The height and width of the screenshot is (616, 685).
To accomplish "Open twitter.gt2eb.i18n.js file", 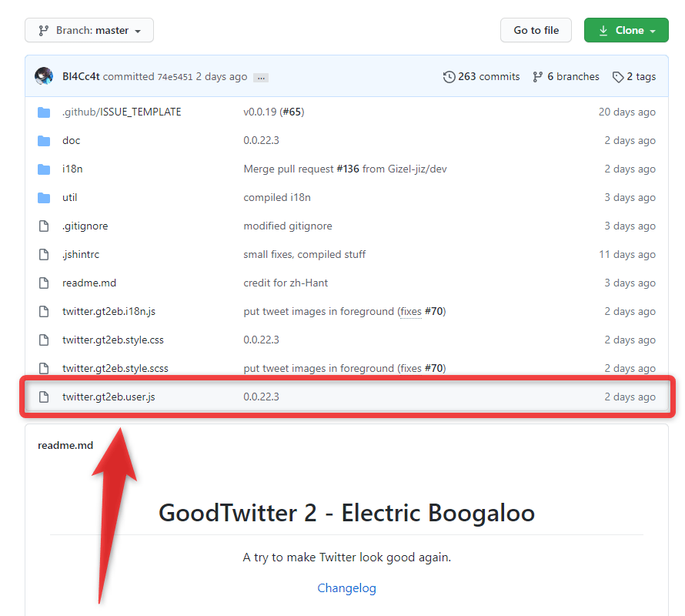I will tap(109, 311).
